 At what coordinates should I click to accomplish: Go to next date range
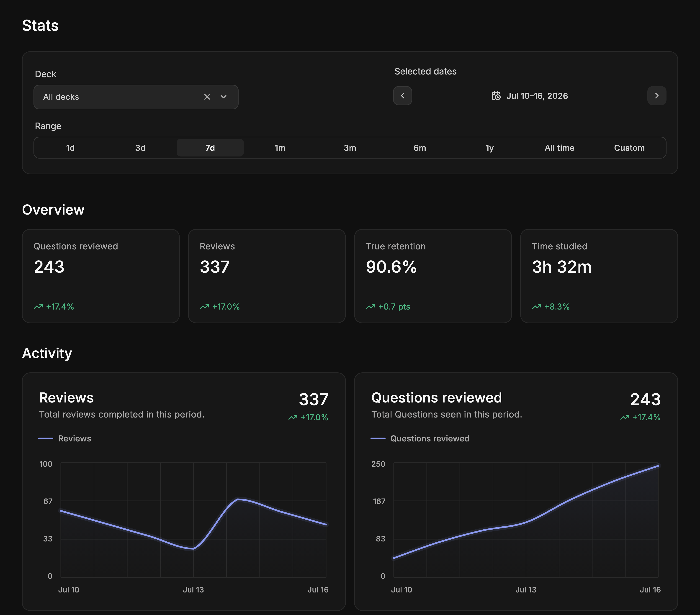[x=656, y=95]
